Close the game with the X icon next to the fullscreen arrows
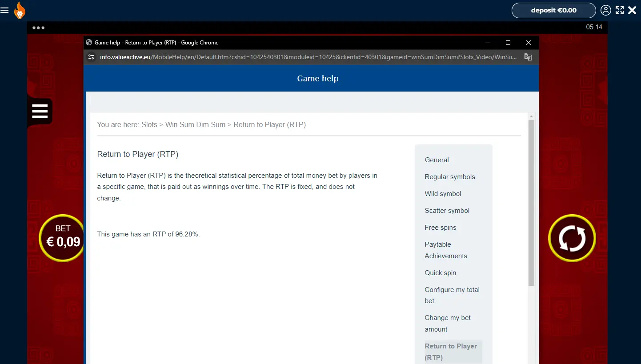This screenshot has width=641, height=364. [632, 10]
